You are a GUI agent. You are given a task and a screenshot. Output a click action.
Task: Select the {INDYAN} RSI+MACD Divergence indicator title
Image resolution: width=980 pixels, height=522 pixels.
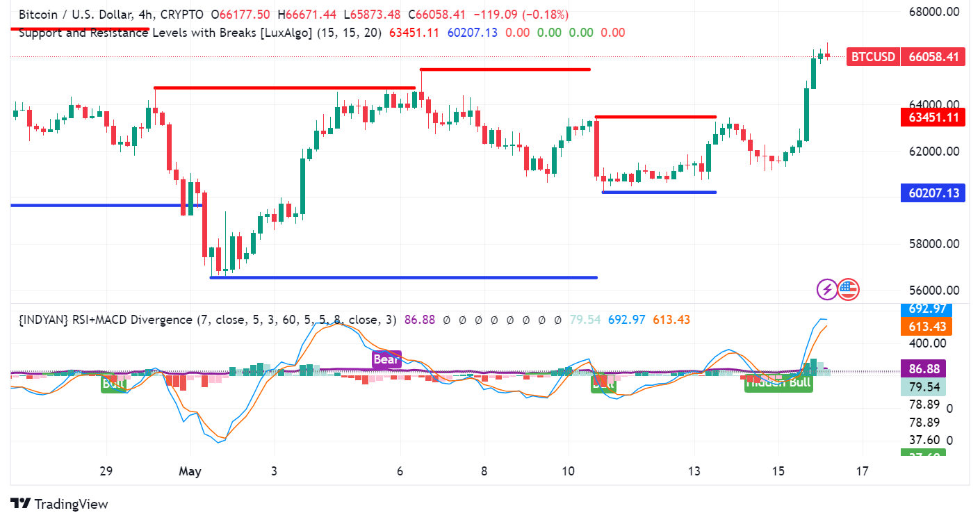208,320
